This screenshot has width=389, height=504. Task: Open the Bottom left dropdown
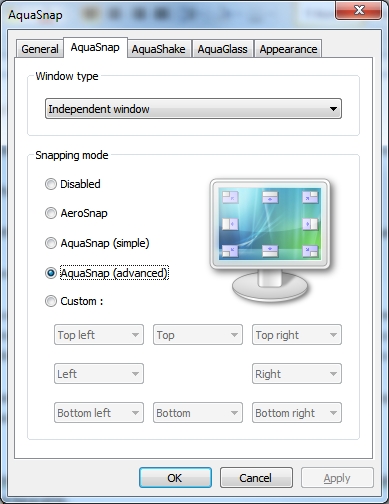[99, 413]
